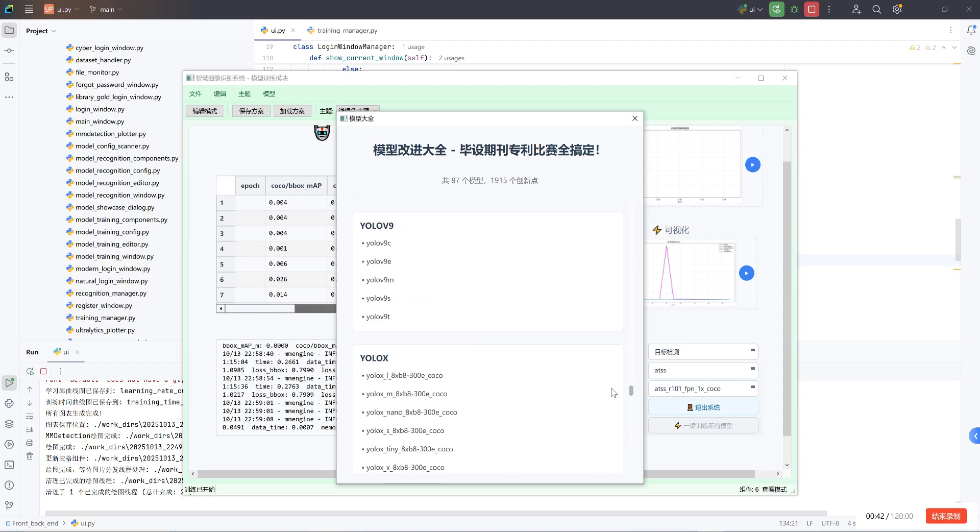This screenshot has height=532, width=980.
Task: Show more tool windows ellipsis in left sidebar
Action: [x=9, y=97]
